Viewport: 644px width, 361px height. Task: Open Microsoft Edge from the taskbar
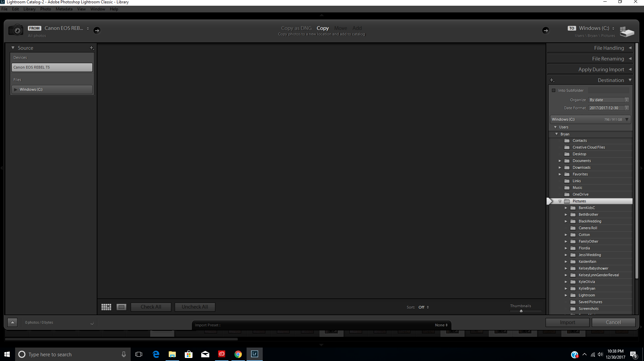click(x=156, y=354)
